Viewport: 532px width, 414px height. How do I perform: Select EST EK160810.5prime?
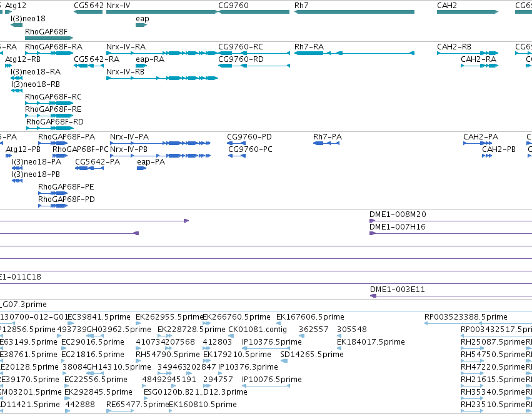pyautogui.click(x=203, y=405)
